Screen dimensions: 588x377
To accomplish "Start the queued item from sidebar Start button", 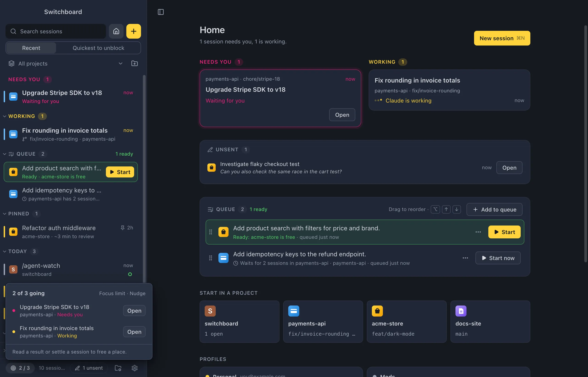I will click(120, 172).
